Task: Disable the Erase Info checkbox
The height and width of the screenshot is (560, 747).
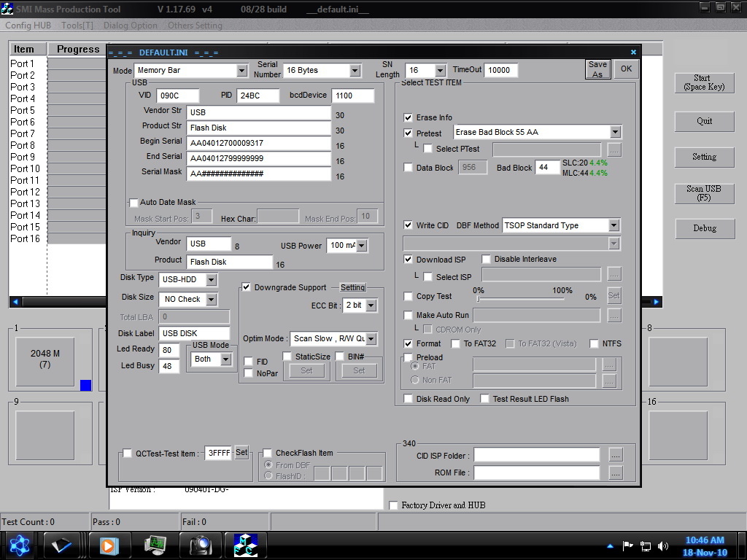Action: coord(409,117)
